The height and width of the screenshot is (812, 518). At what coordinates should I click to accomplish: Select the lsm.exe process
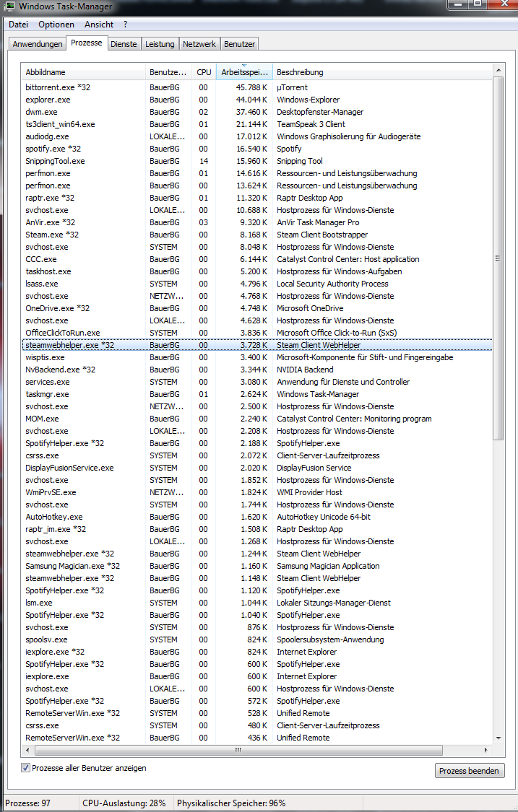256,603
